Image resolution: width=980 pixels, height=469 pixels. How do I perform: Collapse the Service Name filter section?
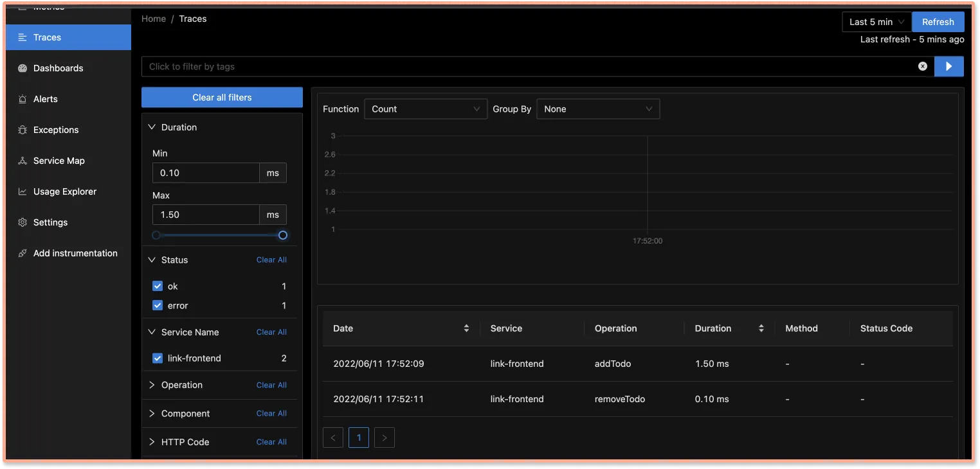[x=152, y=332]
